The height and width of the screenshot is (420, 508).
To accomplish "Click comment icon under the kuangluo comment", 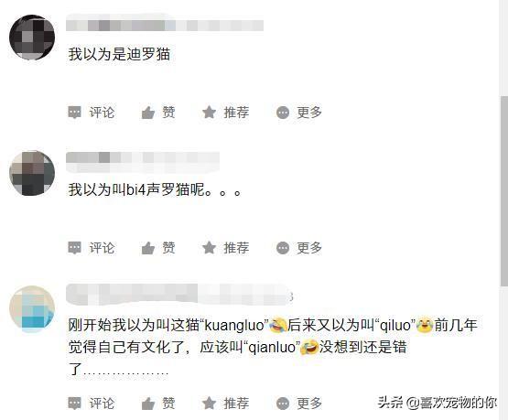I will point(74,404).
